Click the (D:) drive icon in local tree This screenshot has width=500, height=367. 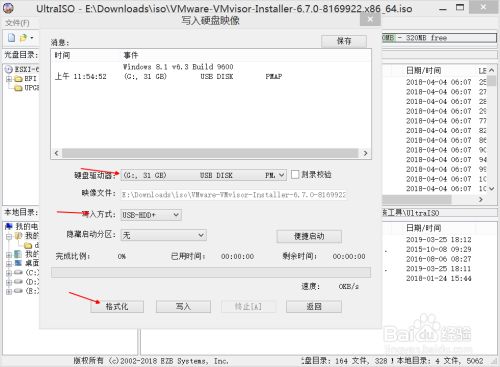tap(19, 282)
